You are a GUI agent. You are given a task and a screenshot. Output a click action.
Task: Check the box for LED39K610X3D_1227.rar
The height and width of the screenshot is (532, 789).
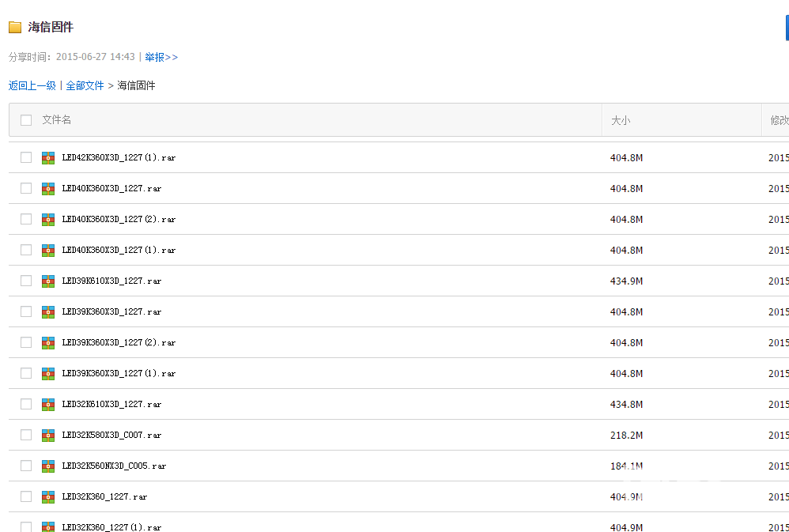(x=26, y=281)
